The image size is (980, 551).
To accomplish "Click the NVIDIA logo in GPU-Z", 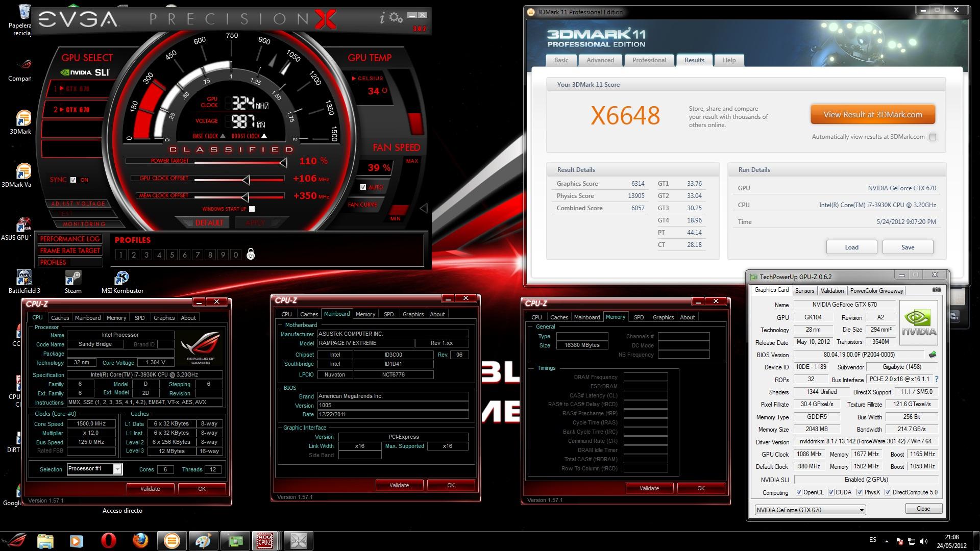I will tap(919, 322).
